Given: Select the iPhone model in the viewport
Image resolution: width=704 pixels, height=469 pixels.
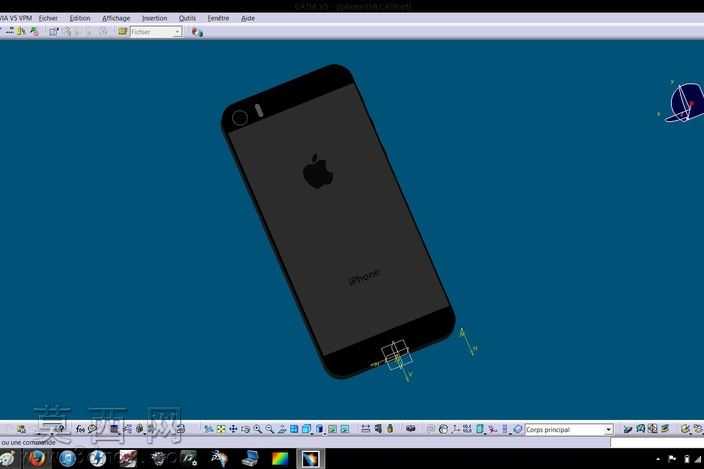Looking at the screenshot, I should coord(338,221).
